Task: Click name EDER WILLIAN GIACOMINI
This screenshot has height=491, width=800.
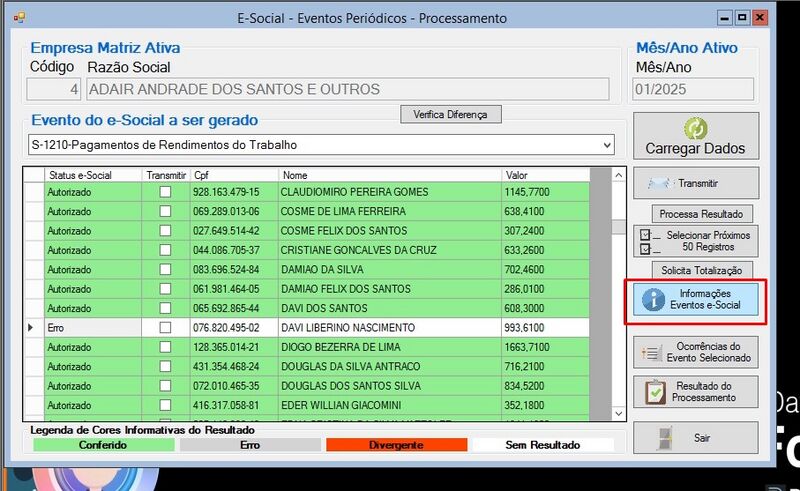Action: coord(341,405)
